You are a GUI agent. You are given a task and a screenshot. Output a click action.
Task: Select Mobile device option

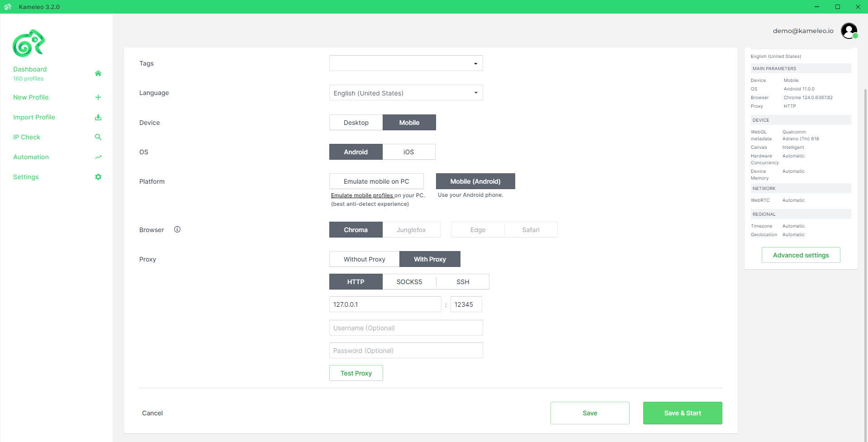(409, 123)
